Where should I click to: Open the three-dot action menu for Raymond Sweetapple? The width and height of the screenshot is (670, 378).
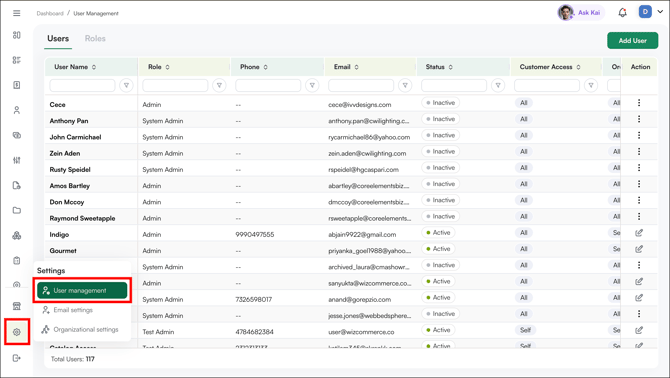639,217
